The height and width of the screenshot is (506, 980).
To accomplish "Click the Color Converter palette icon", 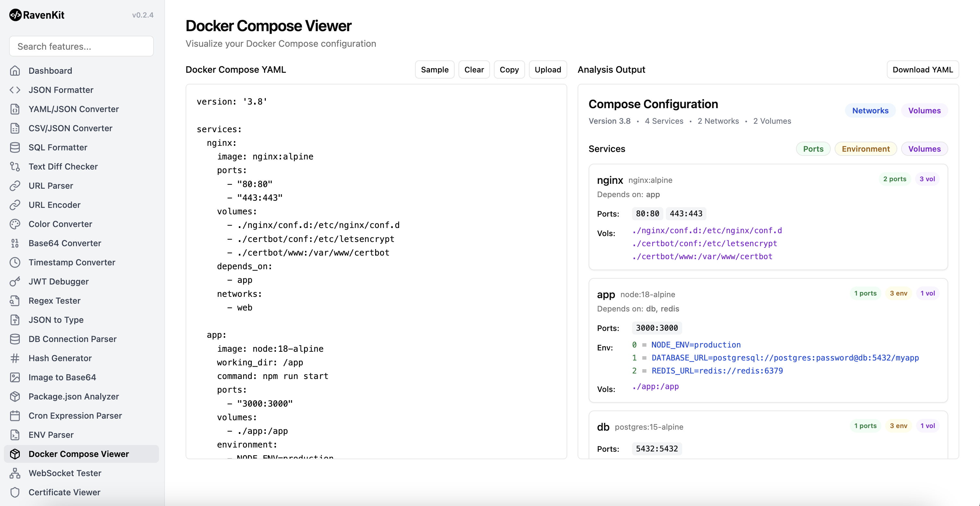I will 15,224.
